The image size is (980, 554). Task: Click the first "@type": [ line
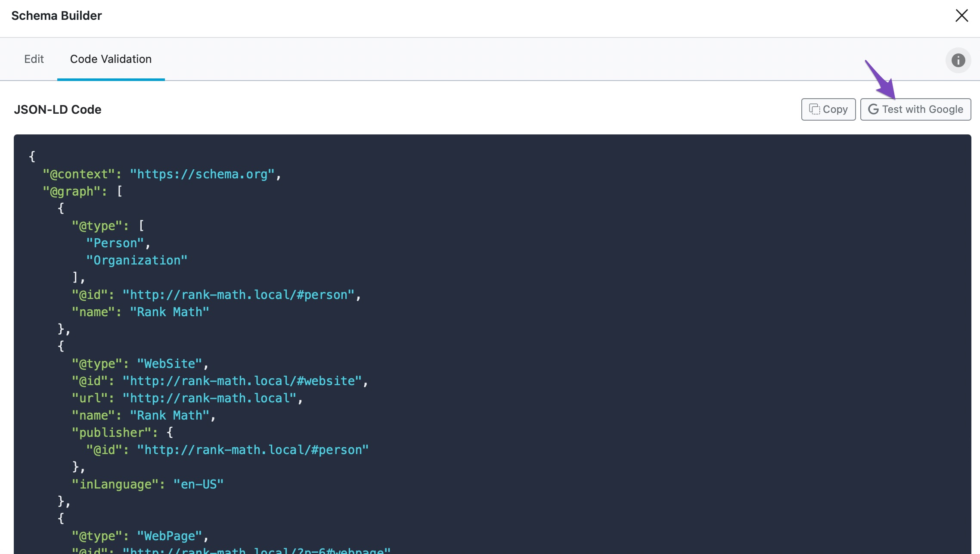tap(108, 226)
